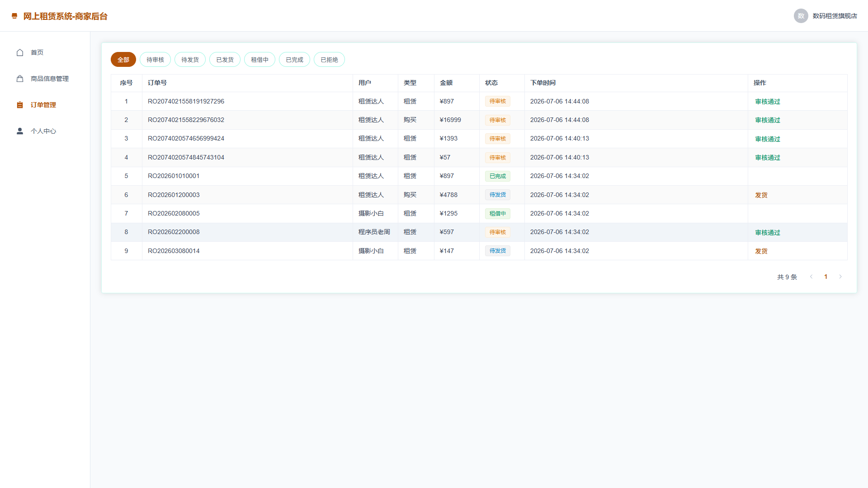868x488 pixels.
Task: Click the person icon for 个人中心
Action: coord(20,131)
